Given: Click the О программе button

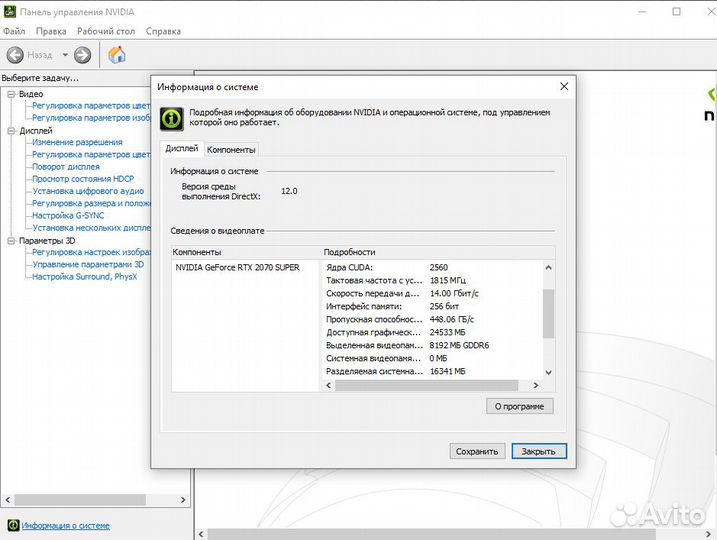Looking at the screenshot, I should [x=519, y=406].
